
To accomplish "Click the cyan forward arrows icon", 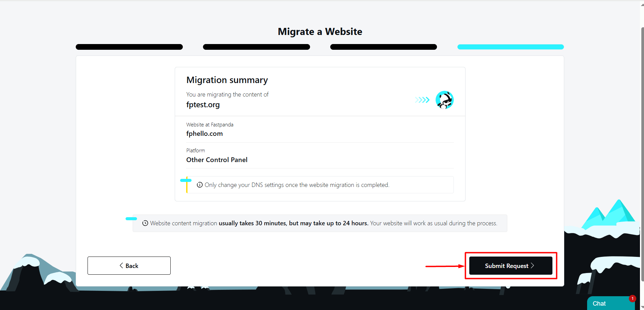I will [422, 100].
